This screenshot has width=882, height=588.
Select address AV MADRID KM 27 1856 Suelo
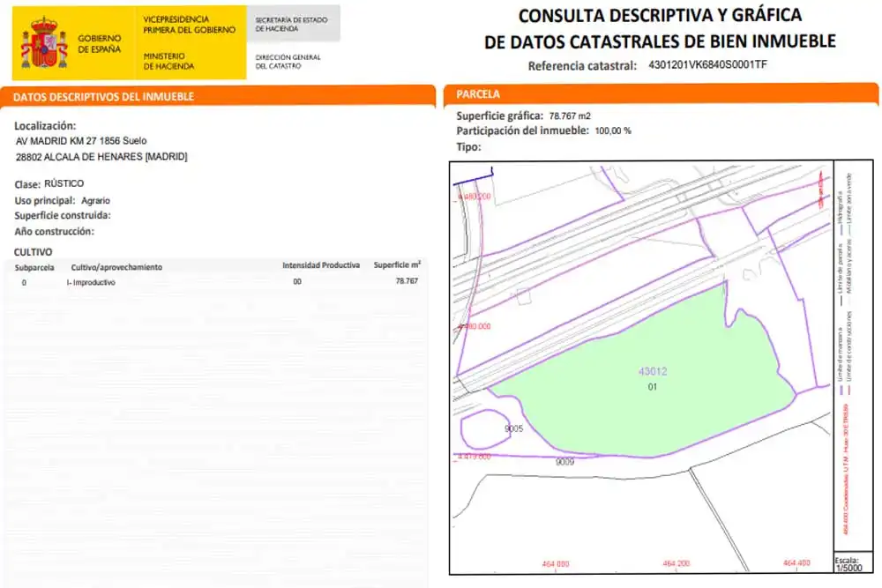click(x=81, y=141)
